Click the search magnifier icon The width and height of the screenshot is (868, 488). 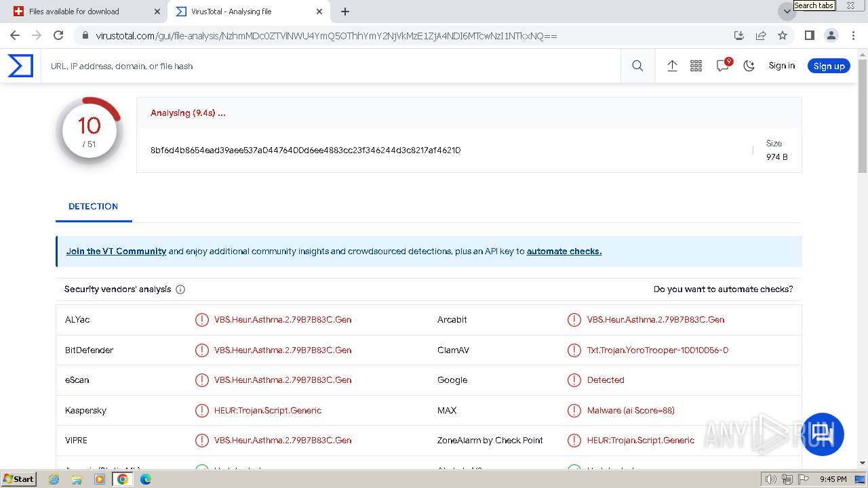point(637,66)
